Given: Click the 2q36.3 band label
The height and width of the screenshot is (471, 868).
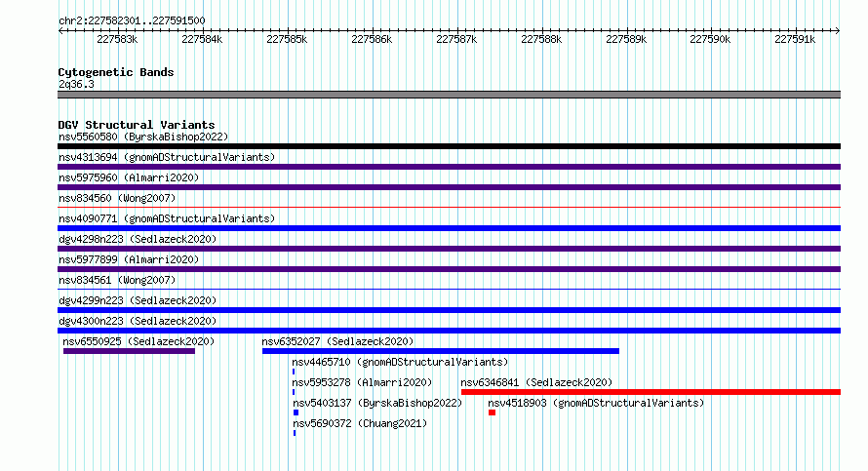Looking at the screenshot, I should click(76, 84).
